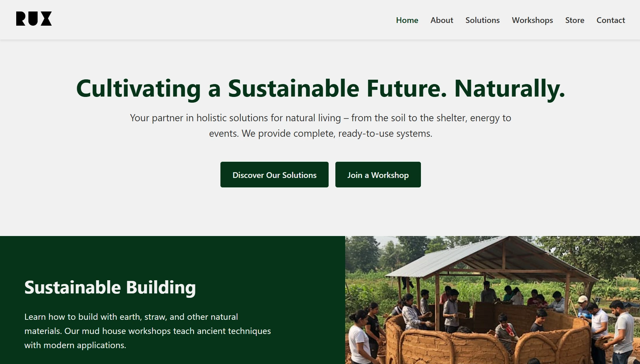This screenshot has width=640, height=364.
Task: Select Solutions in the navigation bar
Action: point(482,20)
